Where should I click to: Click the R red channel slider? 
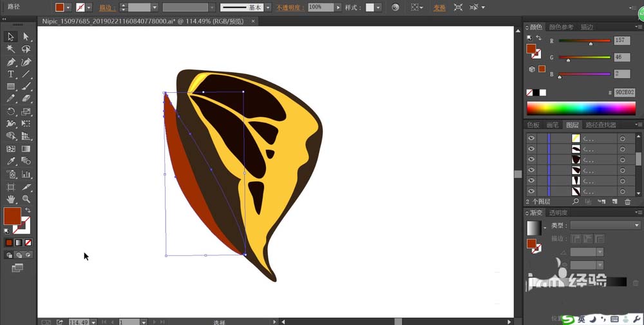click(585, 41)
